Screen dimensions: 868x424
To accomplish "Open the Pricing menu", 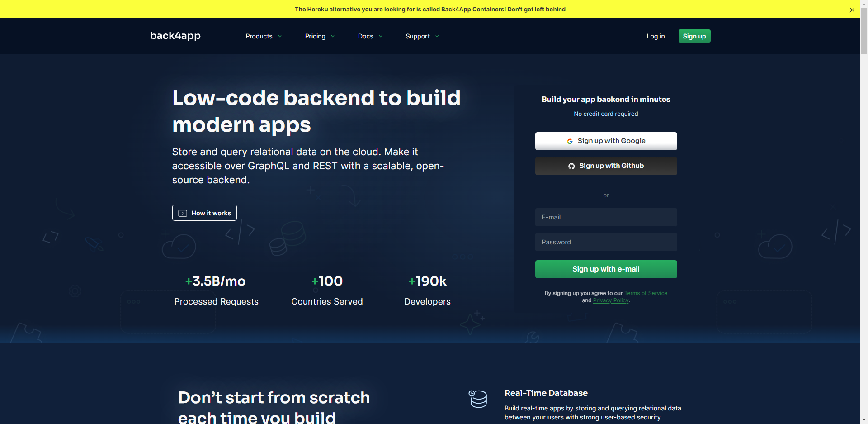I will [315, 36].
